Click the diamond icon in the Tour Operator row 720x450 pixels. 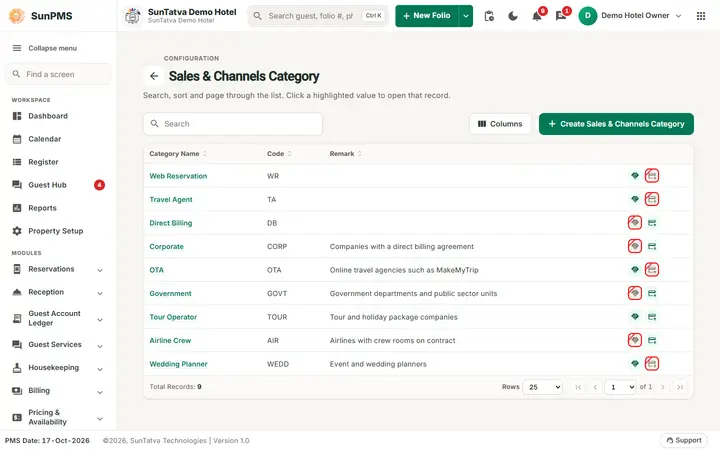point(635,316)
